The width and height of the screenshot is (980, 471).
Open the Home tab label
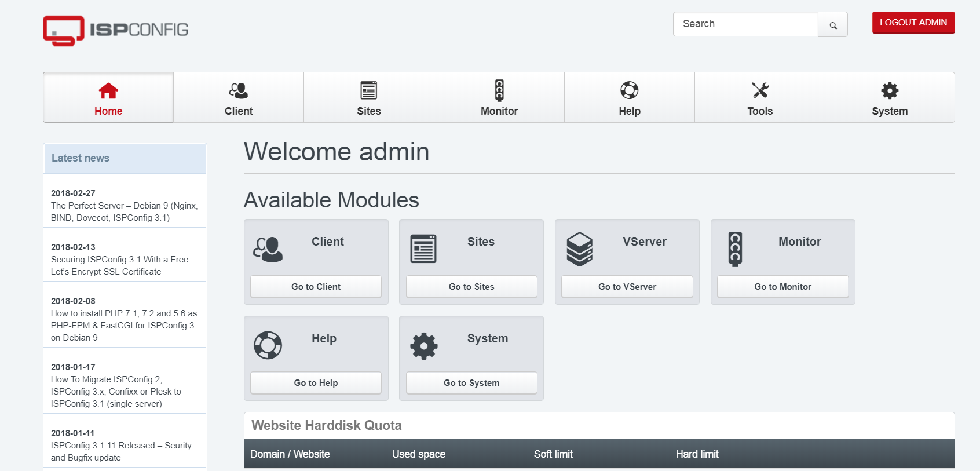[x=108, y=111]
